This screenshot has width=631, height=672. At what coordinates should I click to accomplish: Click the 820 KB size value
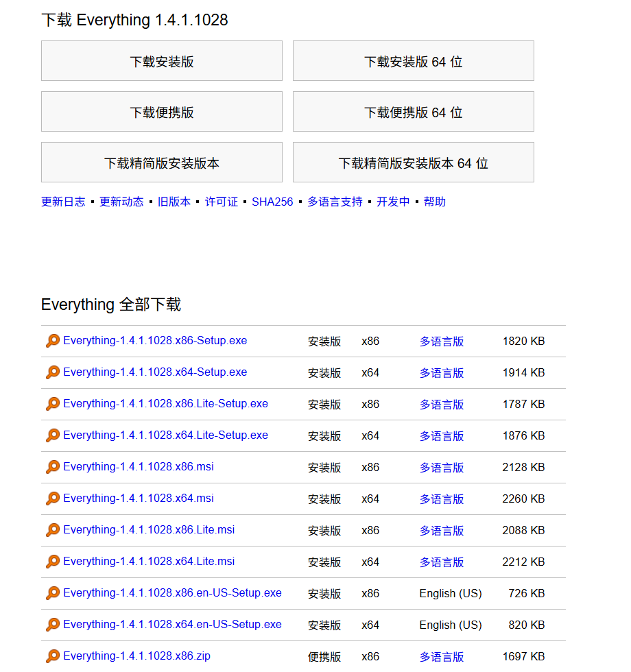(x=527, y=625)
